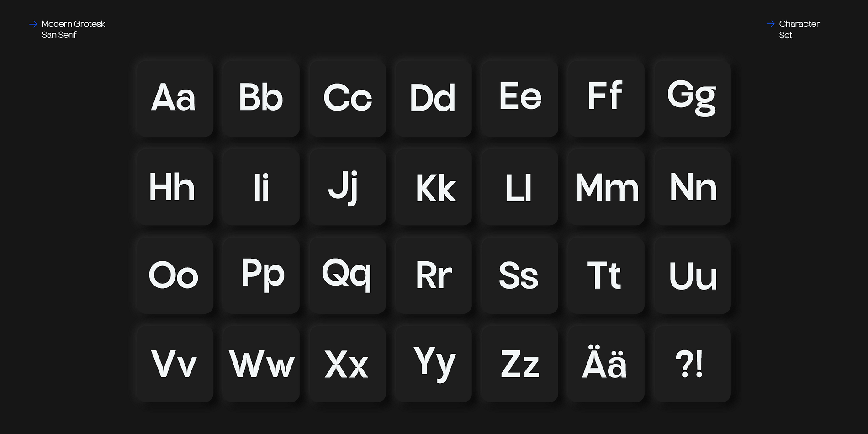The image size is (868, 434).
Task: Choose the Qq glyph tile
Action: click(347, 275)
